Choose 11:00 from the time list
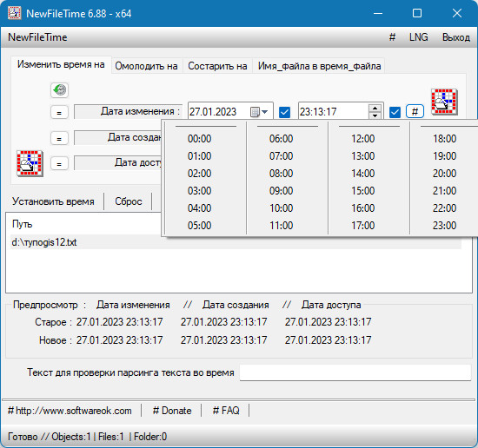478x448 pixels. point(281,226)
